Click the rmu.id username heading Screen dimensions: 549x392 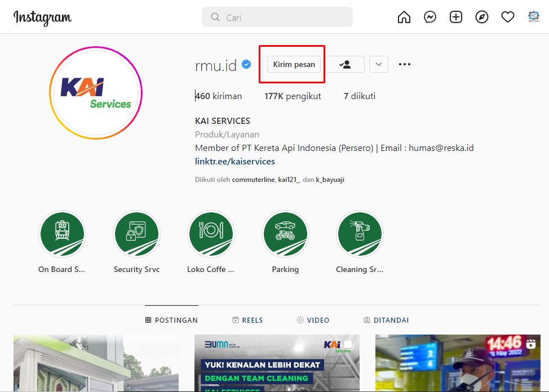(x=216, y=65)
